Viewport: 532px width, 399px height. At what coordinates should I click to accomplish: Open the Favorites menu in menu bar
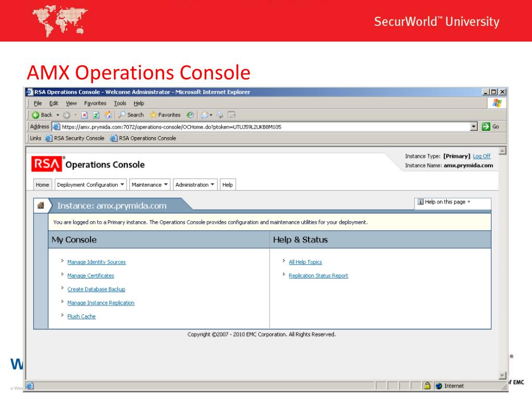point(95,103)
